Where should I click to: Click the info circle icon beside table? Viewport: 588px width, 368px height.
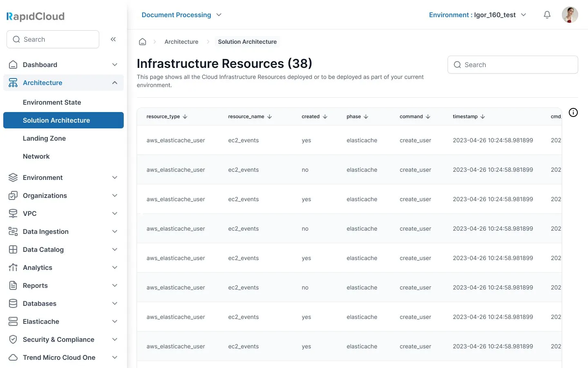point(573,112)
